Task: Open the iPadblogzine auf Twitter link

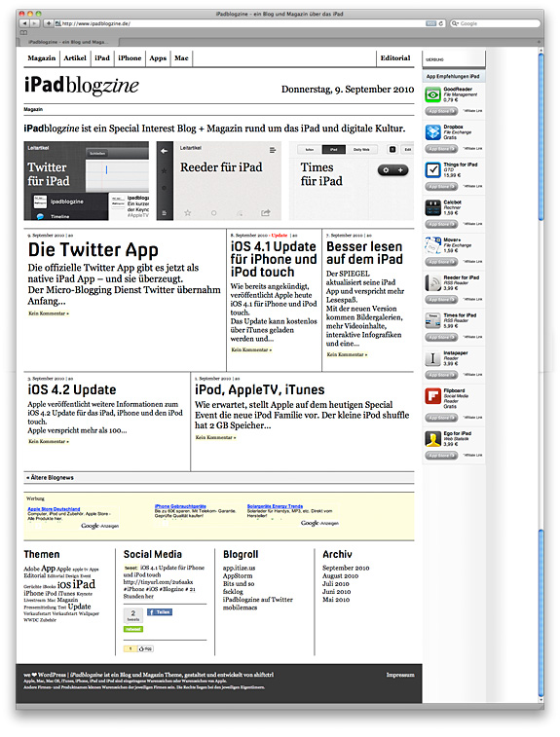Action: pyautogui.click(x=258, y=600)
